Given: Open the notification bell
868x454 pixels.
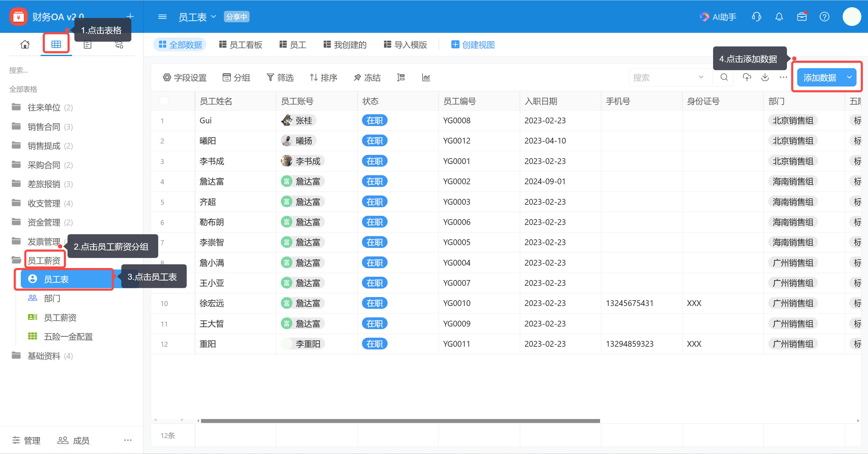Looking at the screenshot, I should 779,17.
